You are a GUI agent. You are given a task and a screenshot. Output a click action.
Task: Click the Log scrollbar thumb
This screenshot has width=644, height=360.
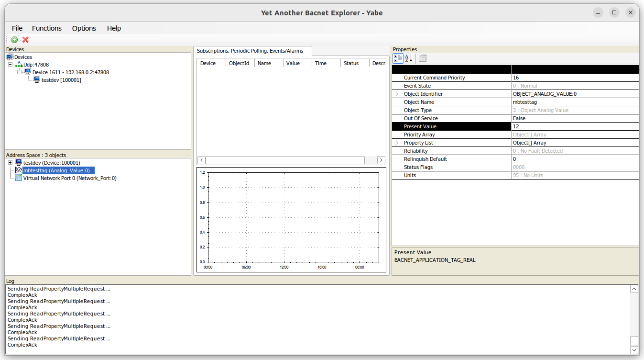[634, 341]
